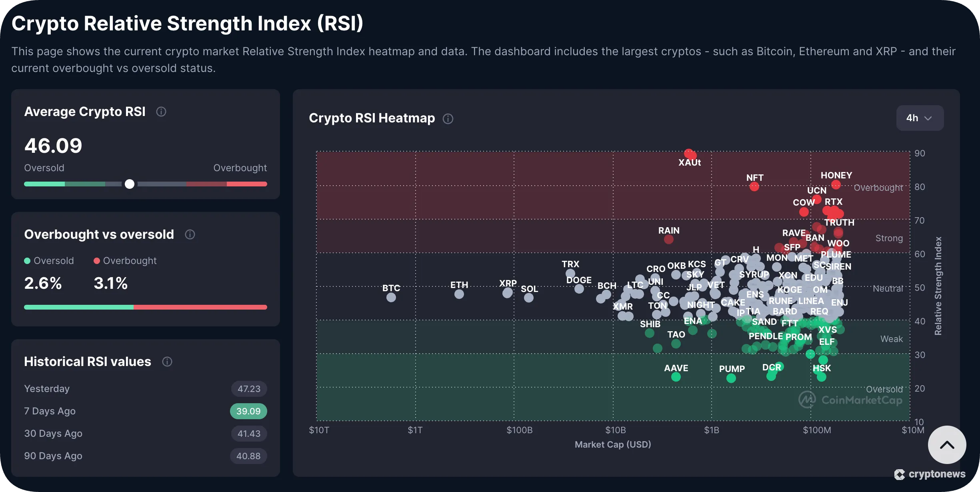Select the ETH data point on the heatmap

(459, 294)
